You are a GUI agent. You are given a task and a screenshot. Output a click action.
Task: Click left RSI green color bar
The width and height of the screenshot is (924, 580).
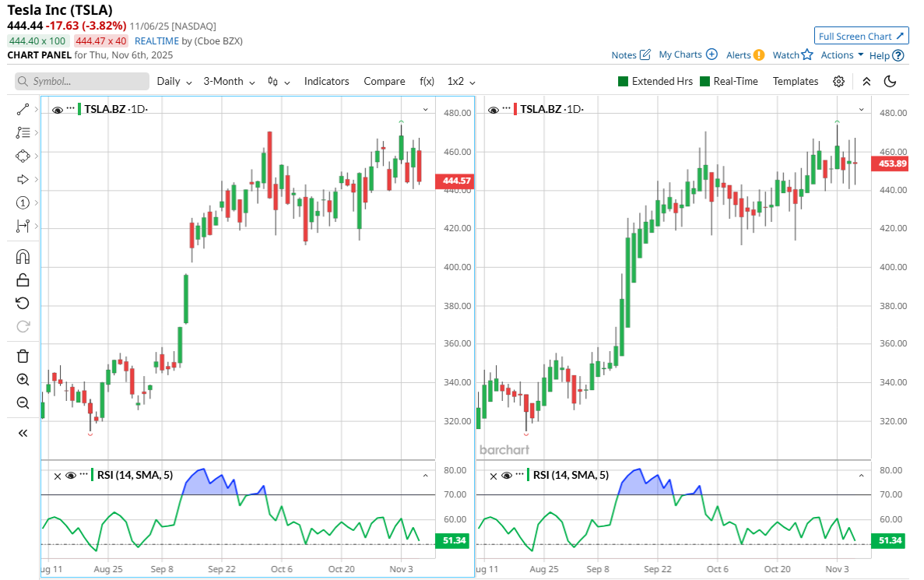coord(93,475)
